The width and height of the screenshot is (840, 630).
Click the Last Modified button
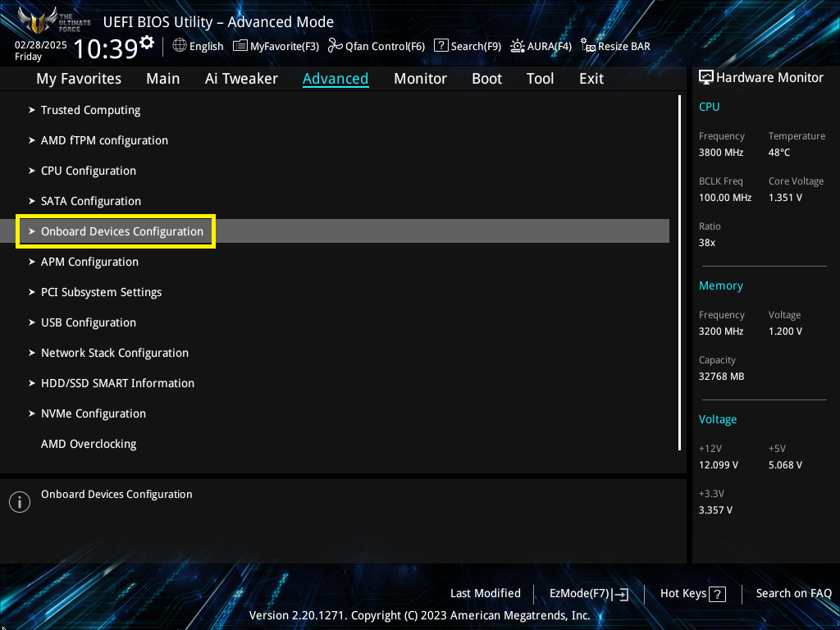(x=486, y=593)
